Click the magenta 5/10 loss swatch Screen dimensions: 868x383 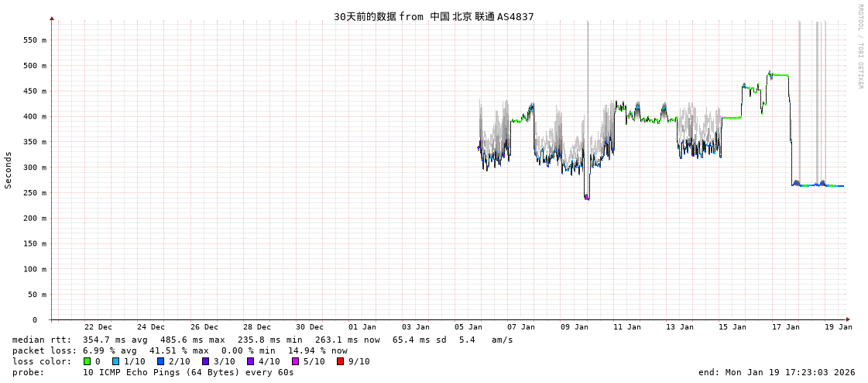coord(295,361)
